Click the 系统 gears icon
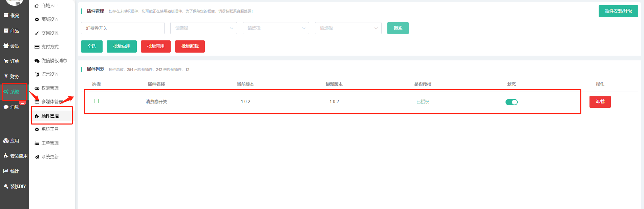This screenshot has height=209, width=644. 6,92
